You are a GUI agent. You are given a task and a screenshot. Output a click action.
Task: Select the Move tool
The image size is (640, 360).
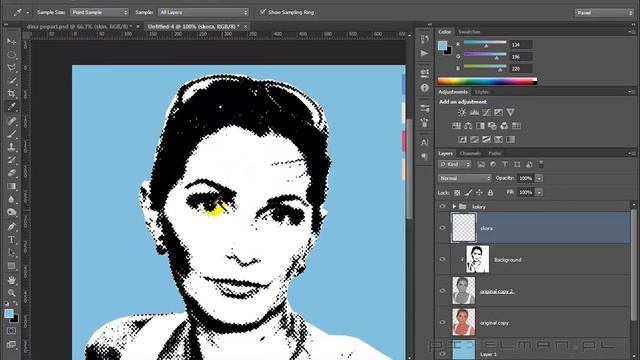pos(11,41)
